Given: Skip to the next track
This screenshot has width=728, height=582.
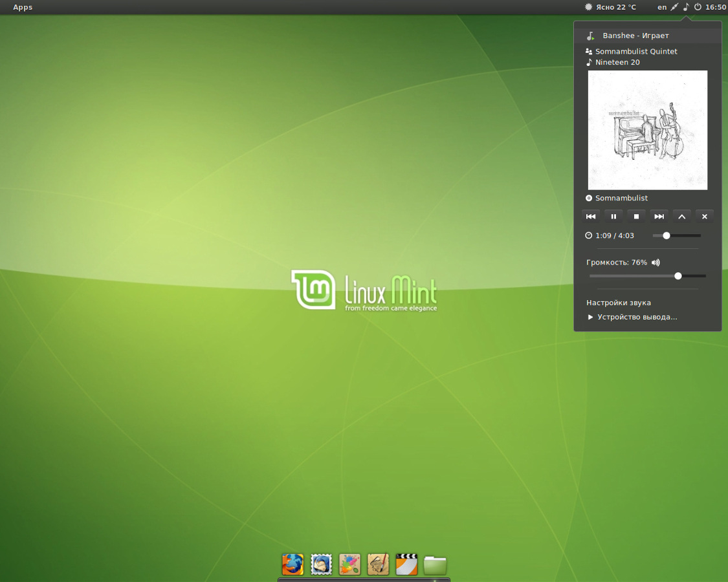Looking at the screenshot, I should [659, 216].
